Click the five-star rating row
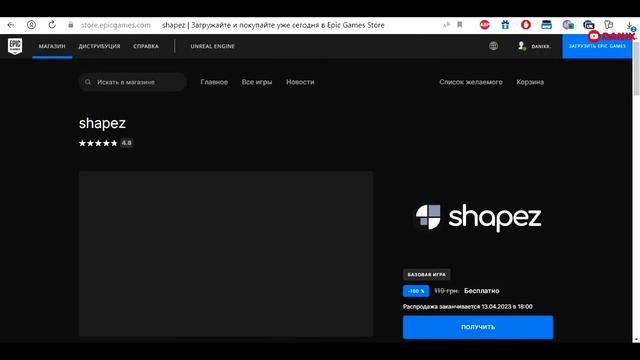 click(x=98, y=143)
